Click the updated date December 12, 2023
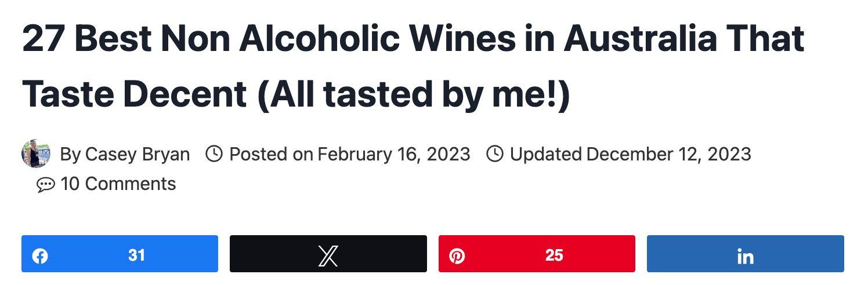The height and width of the screenshot is (285, 868). (x=669, y=155)
